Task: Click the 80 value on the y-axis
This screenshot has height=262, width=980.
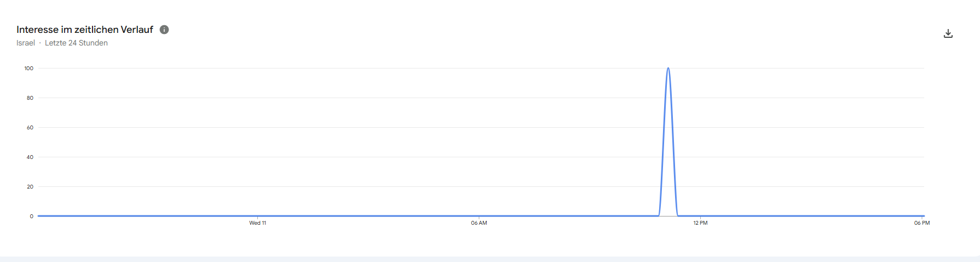Action: 30,98
